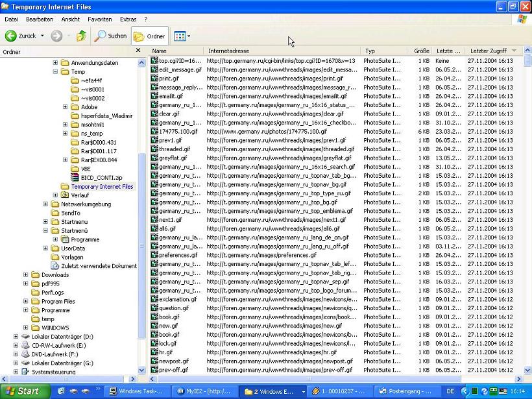Select the hsperfdata_Wladimir folder

click(x=106, y=115)
